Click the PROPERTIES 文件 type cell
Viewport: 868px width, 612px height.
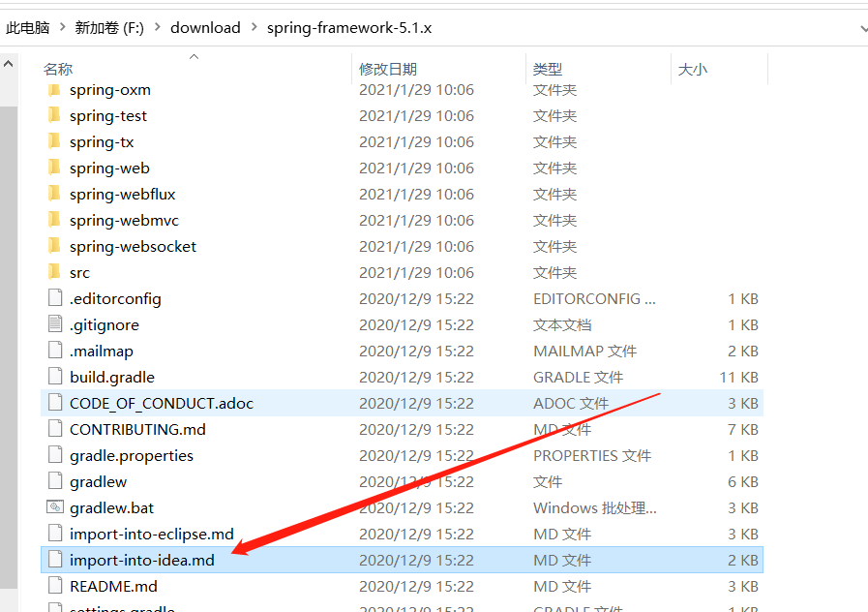[592, 456]
